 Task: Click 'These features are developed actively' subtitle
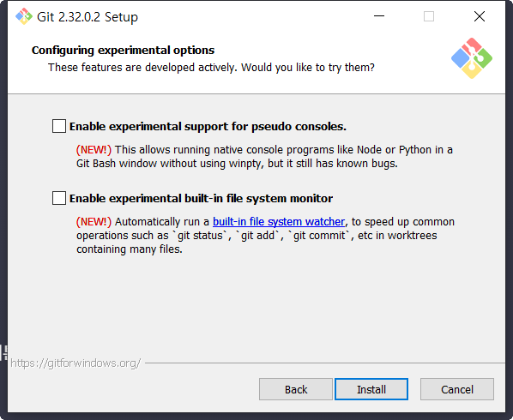point(211,68)
